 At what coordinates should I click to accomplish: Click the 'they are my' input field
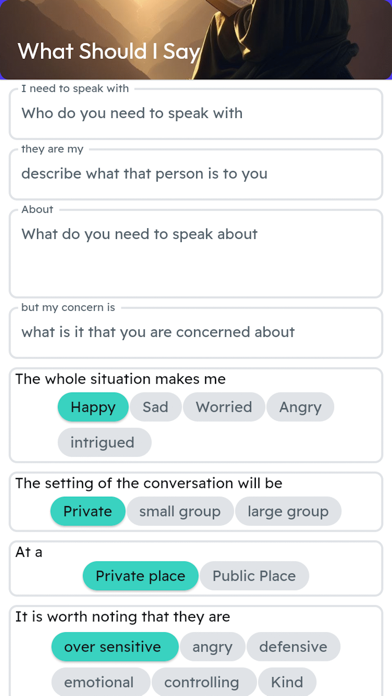196,174
